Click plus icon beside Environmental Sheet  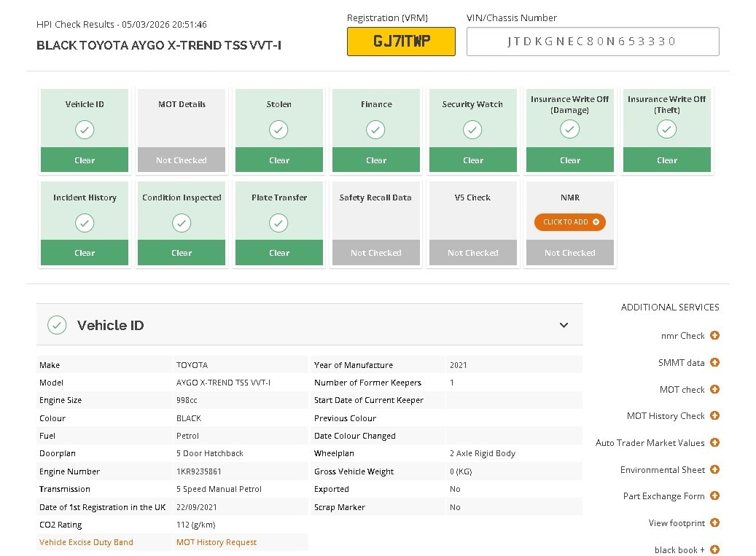pos(714,469)
